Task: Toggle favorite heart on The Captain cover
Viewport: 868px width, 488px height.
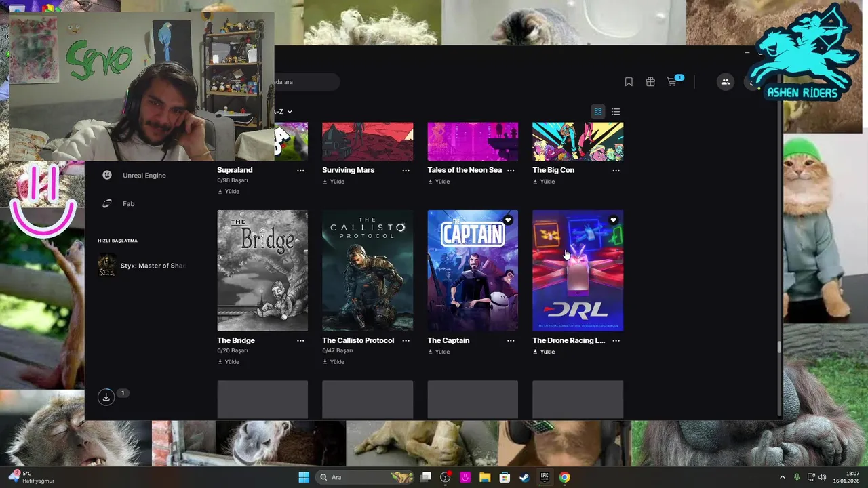Action: point(508,220)
